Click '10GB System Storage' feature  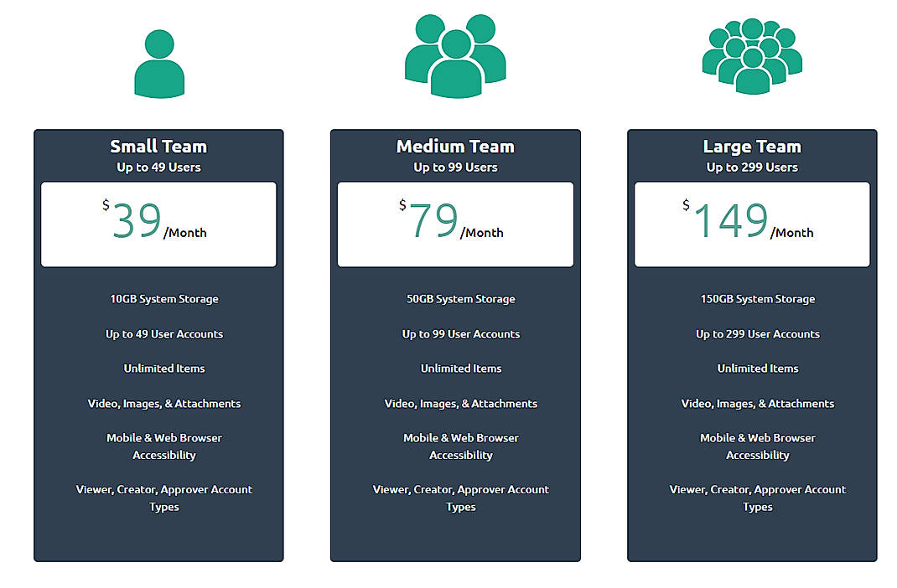[164, 299]
